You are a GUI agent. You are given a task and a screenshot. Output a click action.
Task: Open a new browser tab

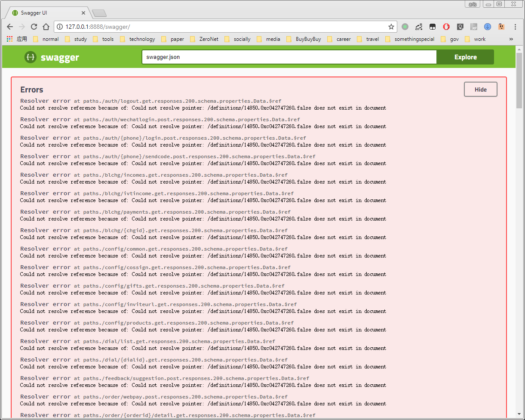coord(99,13)
